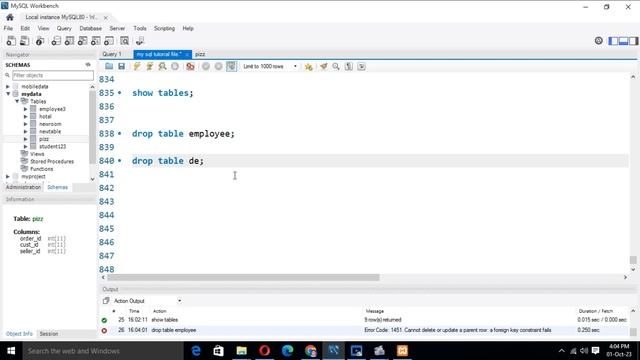The image size is (640, 360).
Task: Open find panel magnifier icon
Action: pos(336,66)
